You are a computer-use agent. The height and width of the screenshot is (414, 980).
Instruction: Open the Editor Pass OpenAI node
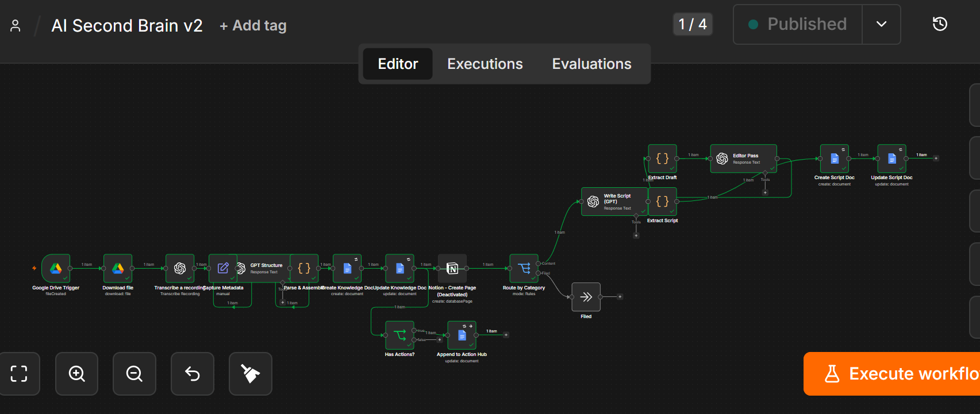(744, 158)
